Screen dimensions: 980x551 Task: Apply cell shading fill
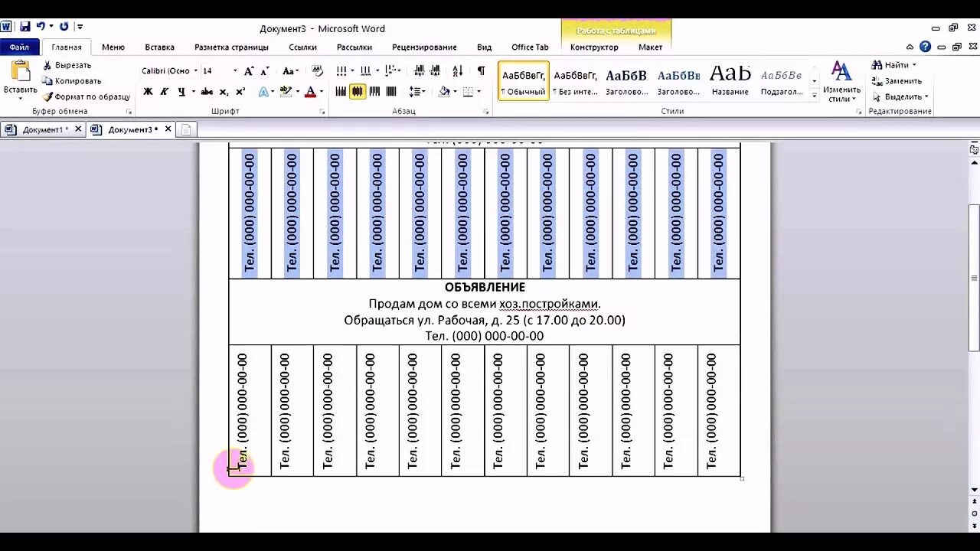click(443, 92)
